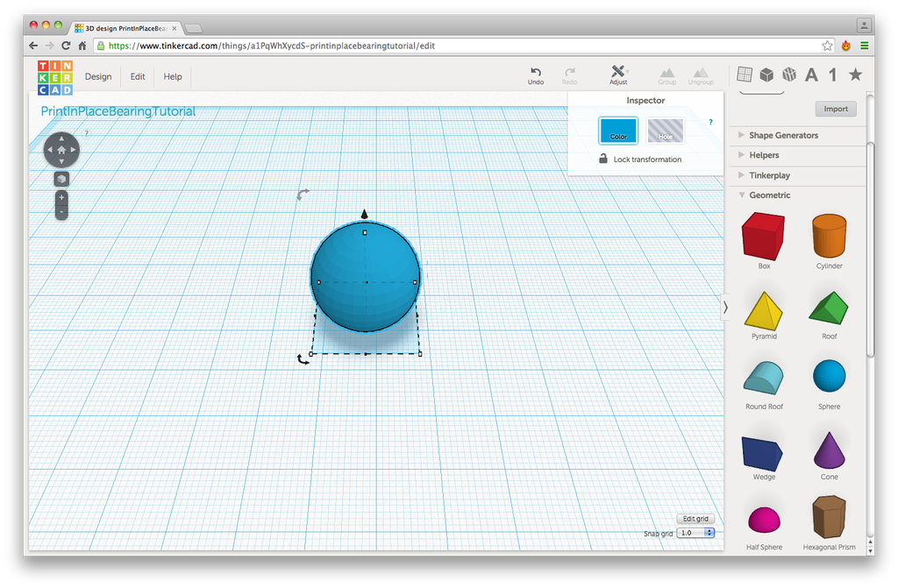Open the Design menu
The height and width of the screenshot is (588, 898).
tap(98, 77)
